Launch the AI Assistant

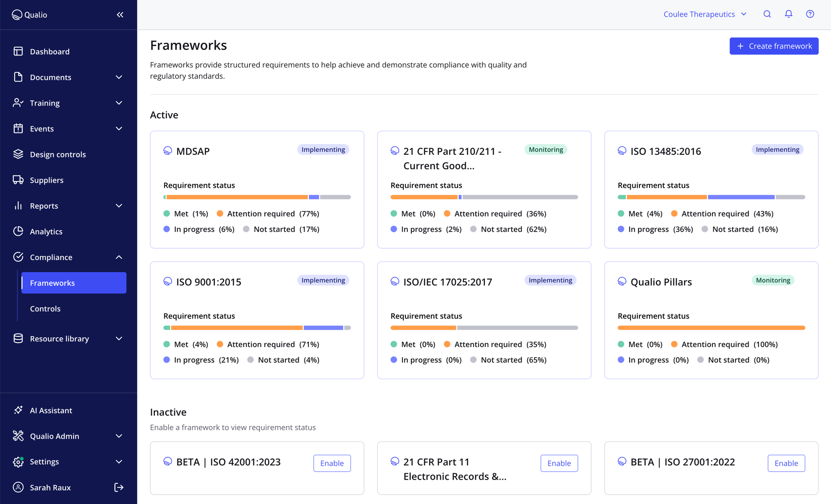click(51, 410)
